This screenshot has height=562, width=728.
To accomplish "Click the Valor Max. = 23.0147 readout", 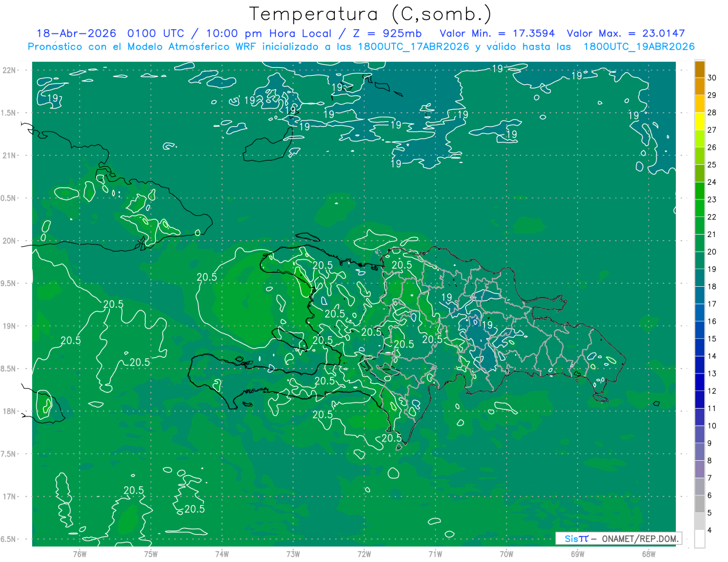I will (x=625, y=33).
